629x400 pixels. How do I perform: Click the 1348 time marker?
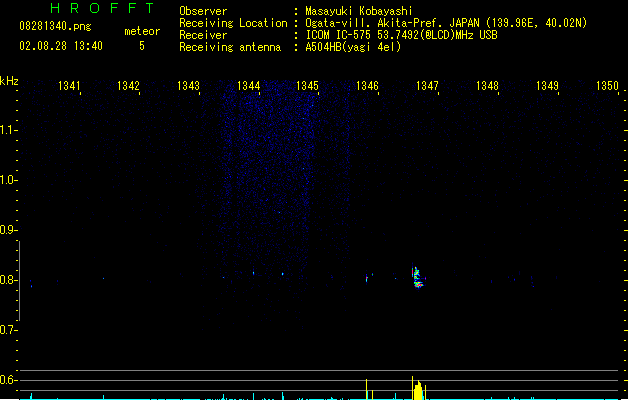point(487,86)
